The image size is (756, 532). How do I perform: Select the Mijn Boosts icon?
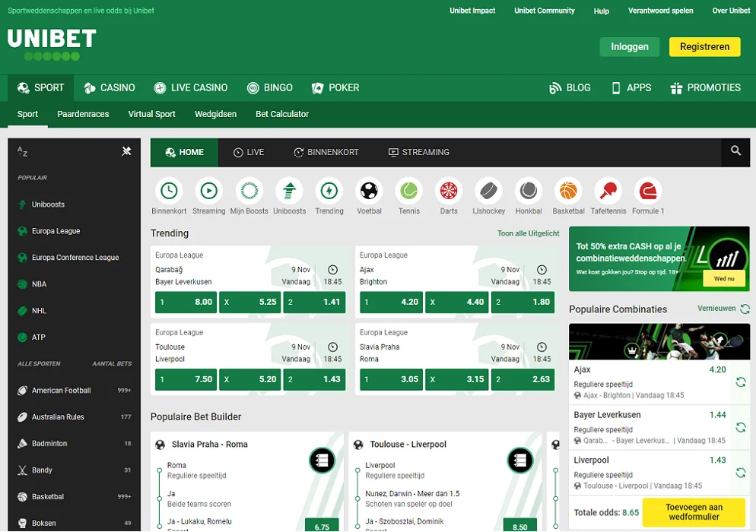click(249, 191)
